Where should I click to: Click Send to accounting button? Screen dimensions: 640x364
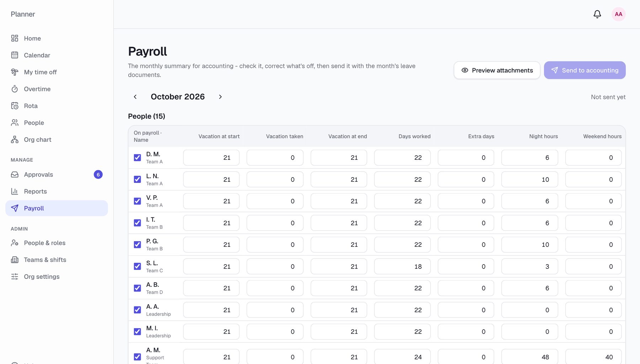point(585,70)
